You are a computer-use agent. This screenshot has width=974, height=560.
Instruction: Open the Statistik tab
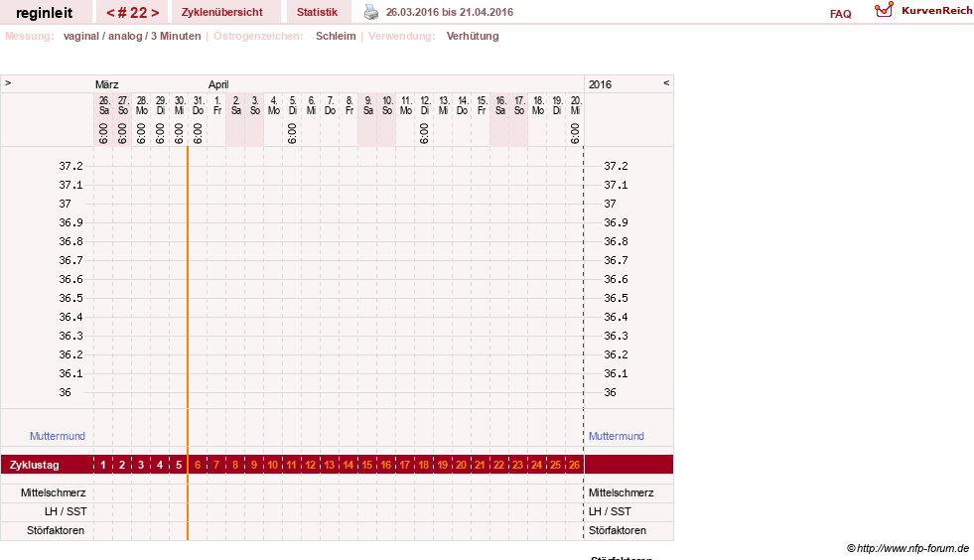[317, 12]
